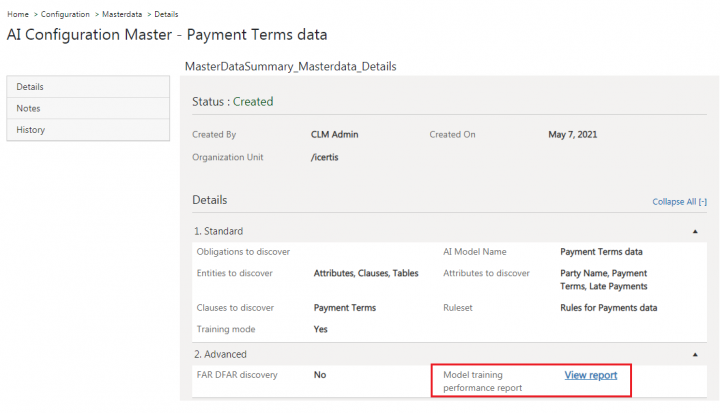Select the Details tab in sidebar
The width and height of the screenshot is (720, 413).
tap(30, 87)
